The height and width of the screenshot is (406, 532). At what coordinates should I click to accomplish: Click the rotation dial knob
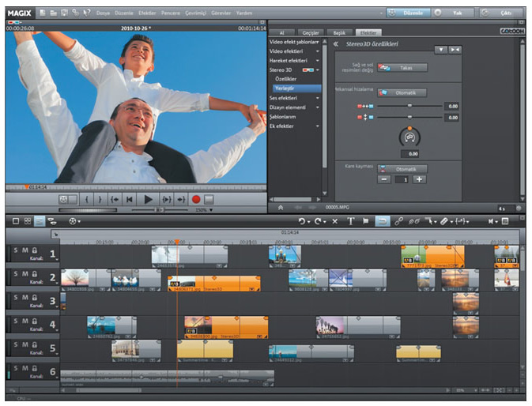point(409,137)
